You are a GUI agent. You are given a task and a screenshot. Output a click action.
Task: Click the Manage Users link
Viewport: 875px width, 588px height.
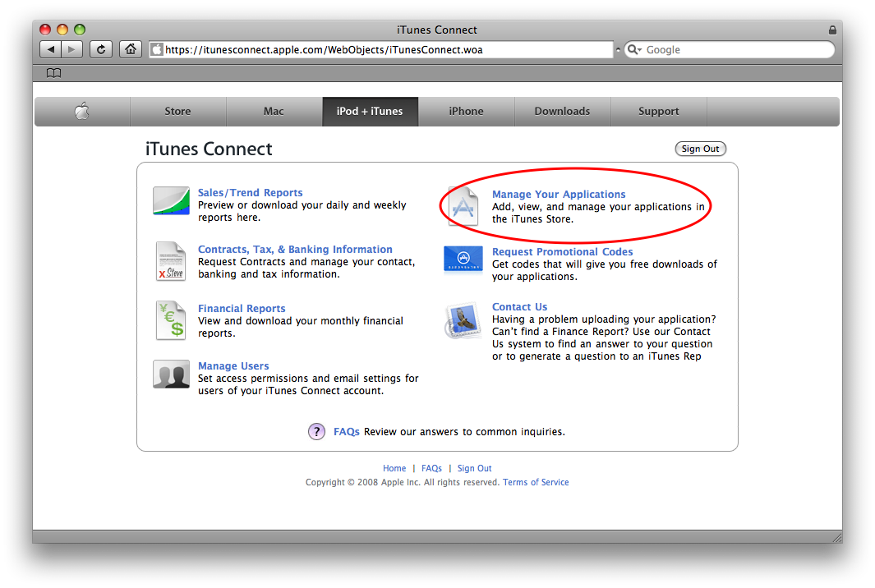233,366
